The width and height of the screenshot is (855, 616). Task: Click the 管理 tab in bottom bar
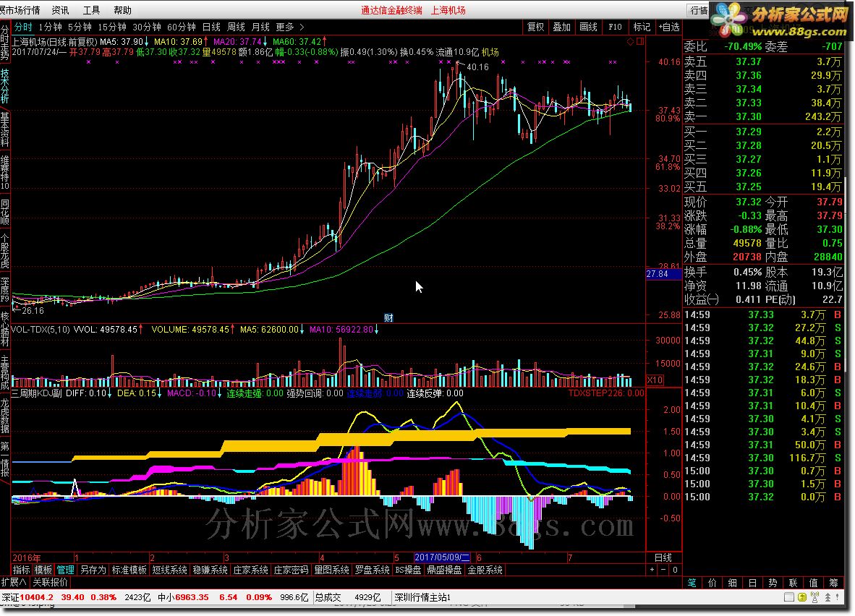(x=65, y=570)
